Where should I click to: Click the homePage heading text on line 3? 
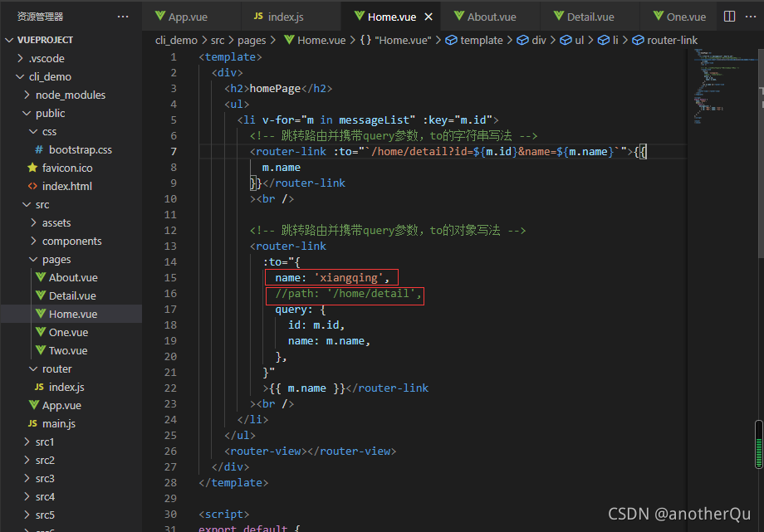[275, 88]
